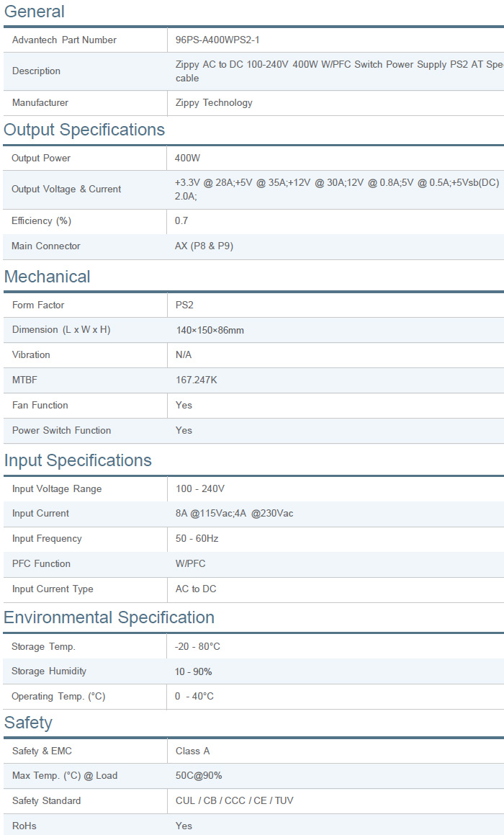Click the Input Specifications heading
This screenshot has width=504, height=835.
(x=78, y=460)
